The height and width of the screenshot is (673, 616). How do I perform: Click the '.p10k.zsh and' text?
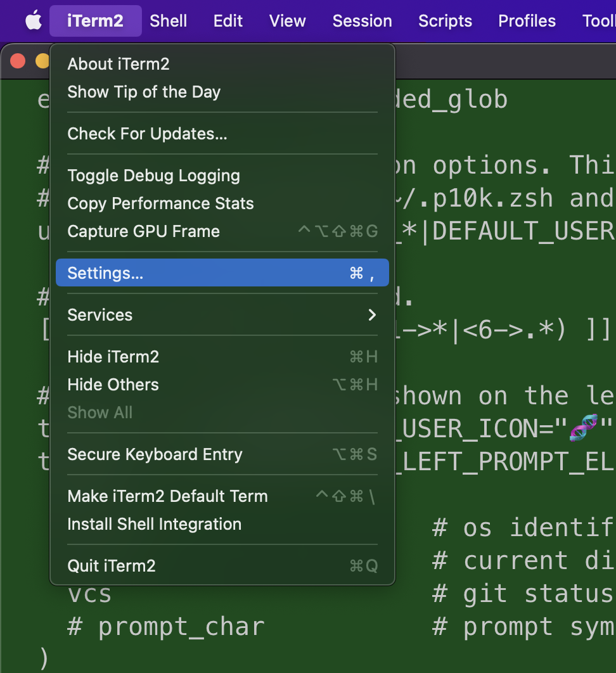tap(517, 198)
